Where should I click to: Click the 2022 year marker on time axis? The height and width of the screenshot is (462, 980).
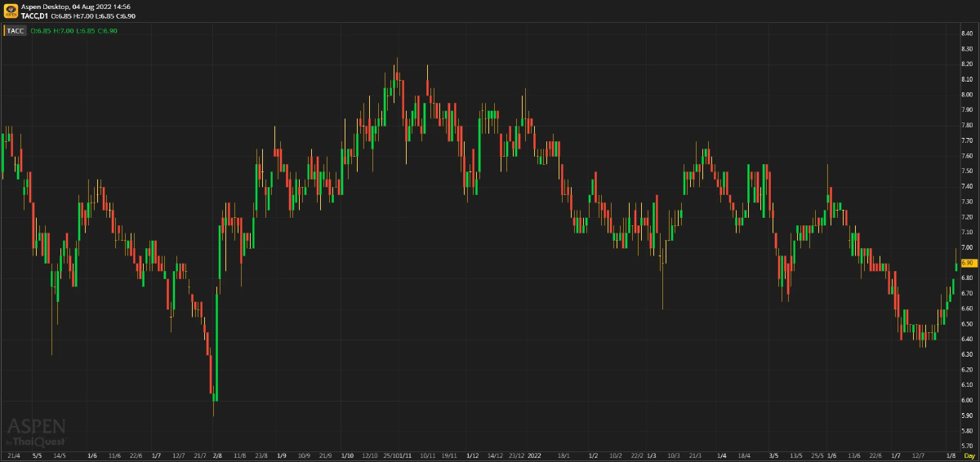(535, 455)
